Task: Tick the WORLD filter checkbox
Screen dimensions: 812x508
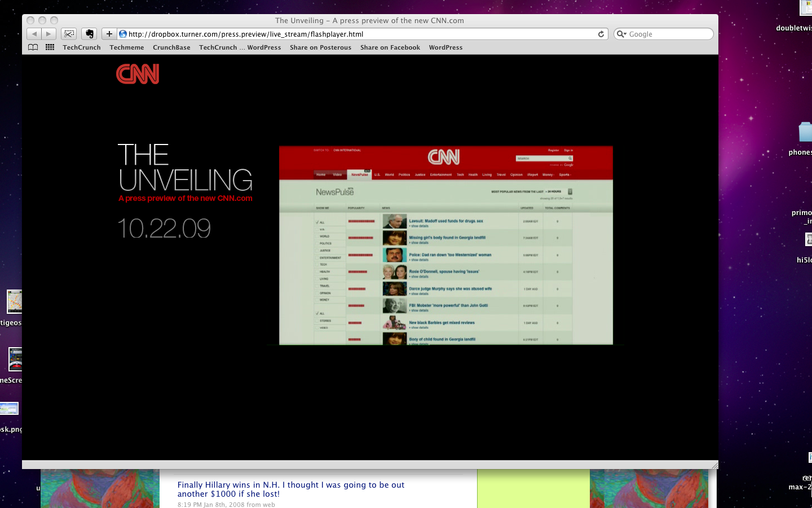Action: coord(317,237)
